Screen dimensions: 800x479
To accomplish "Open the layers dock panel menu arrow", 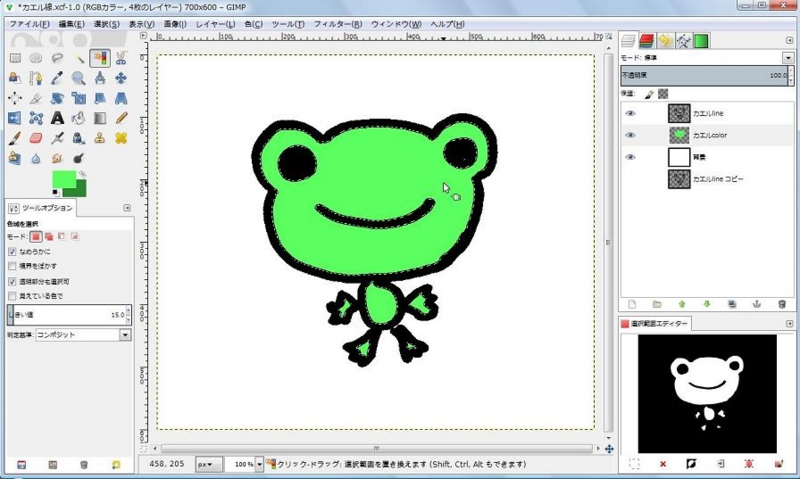I will [x=790, y=40].
